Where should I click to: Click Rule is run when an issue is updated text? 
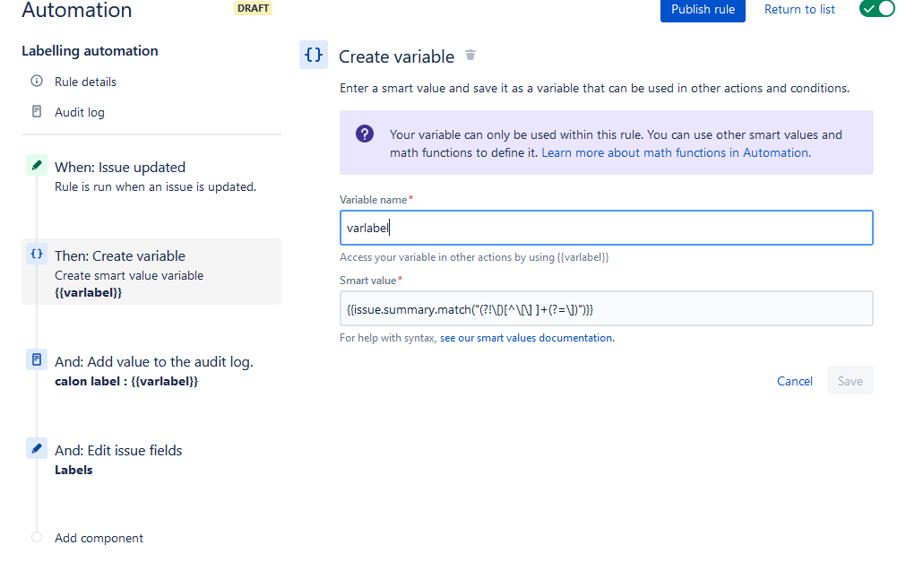(x=155, y=186)
